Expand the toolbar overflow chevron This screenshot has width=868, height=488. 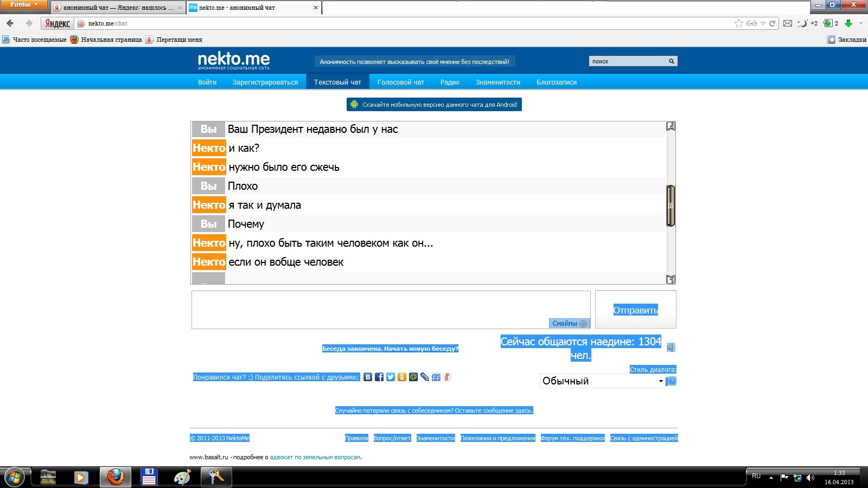click(861, 23)
